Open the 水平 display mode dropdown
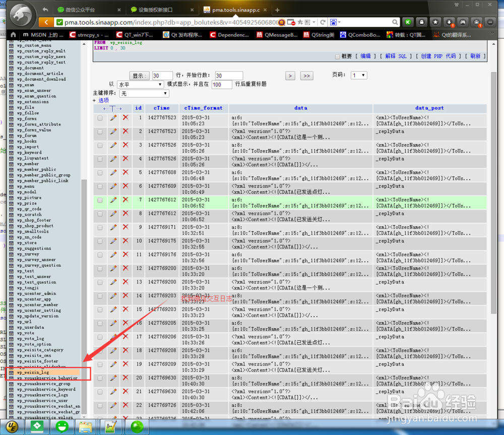This screenshot has width=504, height=435. (x=140, y=85)
